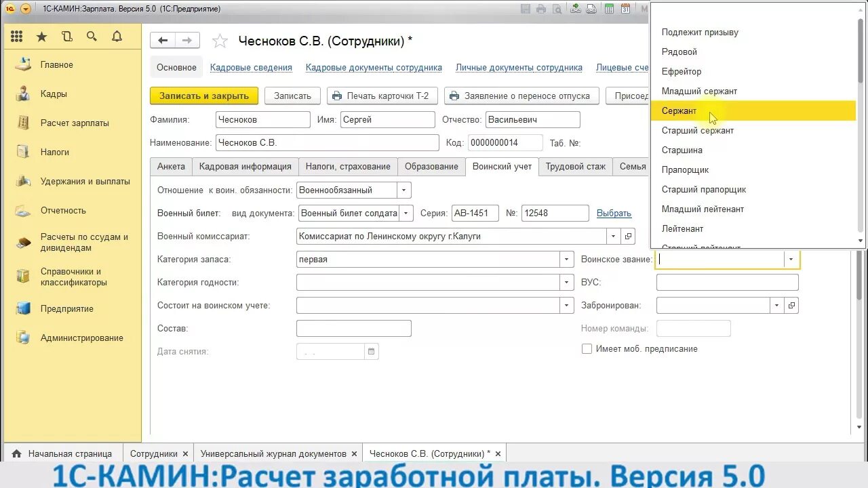Image resolution: width=868 pixels, height=488 pixels.
Task: Click the Выбрать link for the military ID
Action: coord(614,213)
